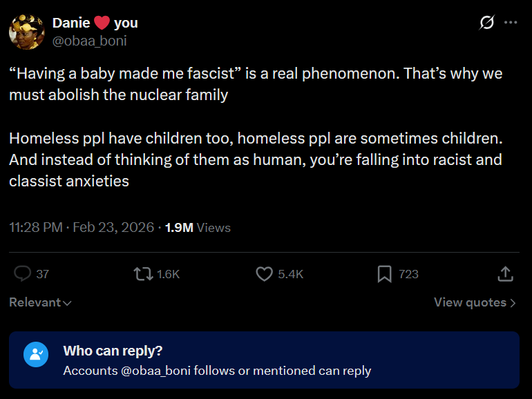Open the three-dot more options menu
Screen dimensions: 532x399
pyautogui.click(x=511, y=23)
